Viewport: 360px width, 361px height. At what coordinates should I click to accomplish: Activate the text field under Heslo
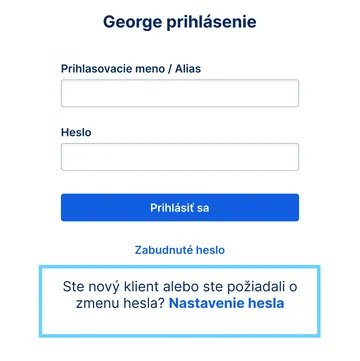coord(180,157)
